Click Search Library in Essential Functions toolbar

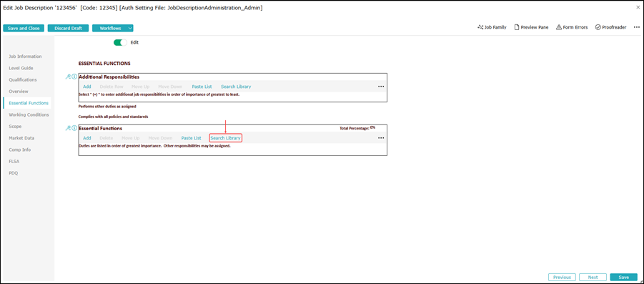(225, 138)
